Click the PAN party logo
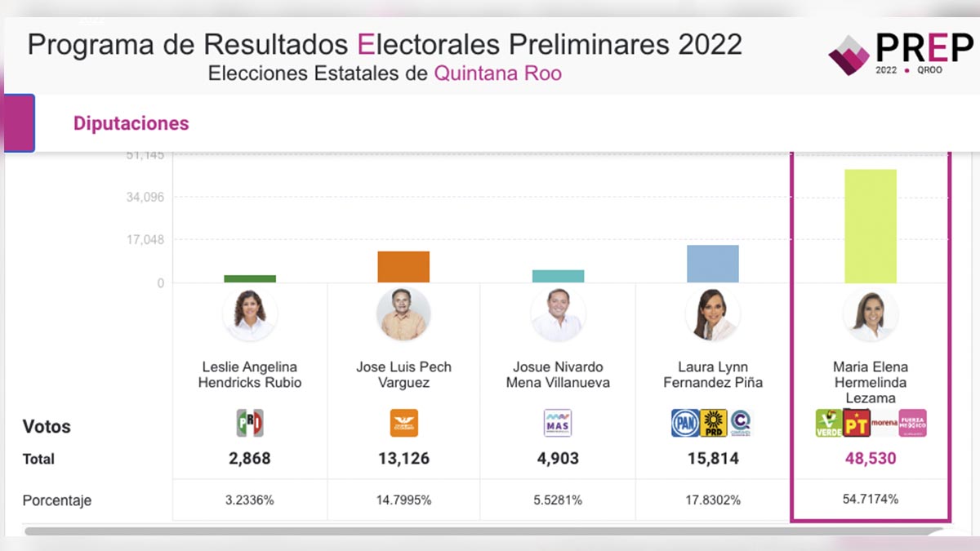This screenshot has width=980, height=551. click(x=685, y=423)
